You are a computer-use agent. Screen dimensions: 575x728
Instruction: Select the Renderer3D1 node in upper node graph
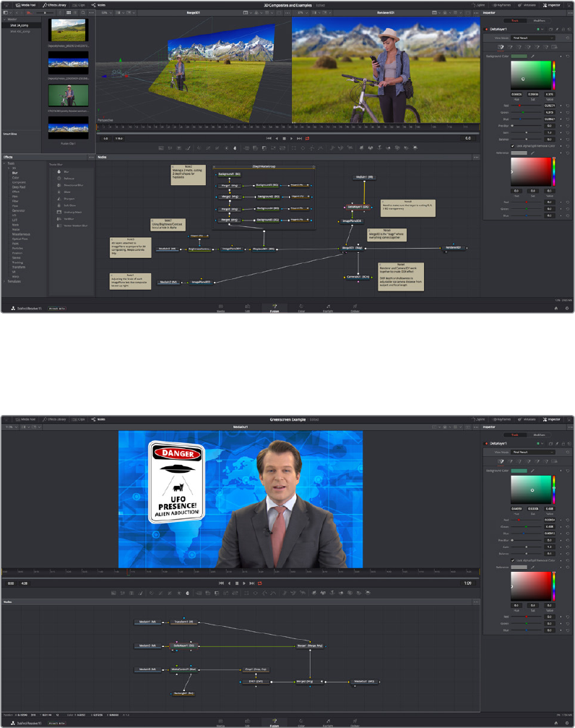[454, 248]
